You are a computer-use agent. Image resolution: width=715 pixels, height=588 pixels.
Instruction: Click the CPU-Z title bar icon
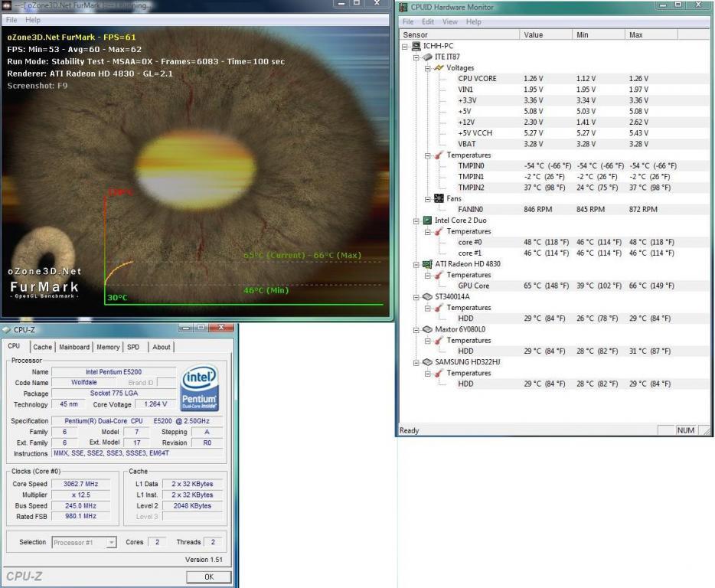[x=6, y=329]
